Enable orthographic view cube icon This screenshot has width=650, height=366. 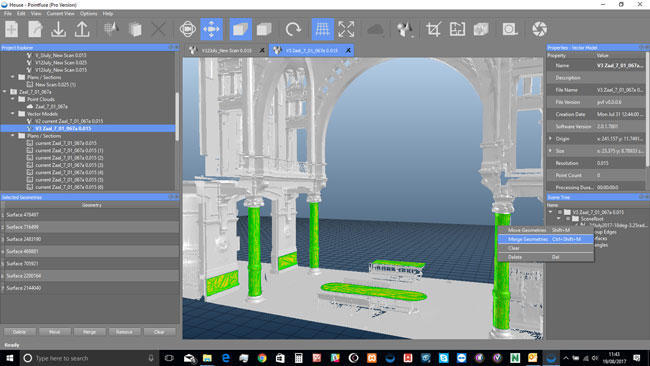pyautogui.click(x=264, y=29)
